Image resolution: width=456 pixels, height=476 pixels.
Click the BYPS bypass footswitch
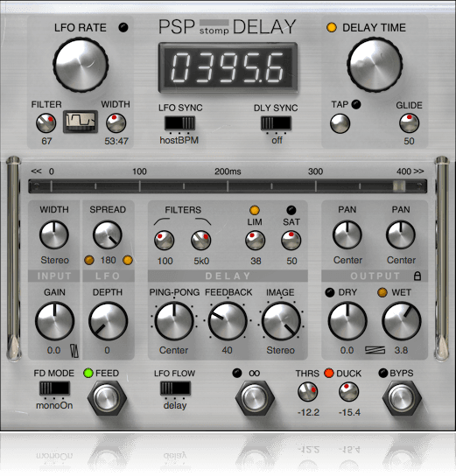(402, 397)
